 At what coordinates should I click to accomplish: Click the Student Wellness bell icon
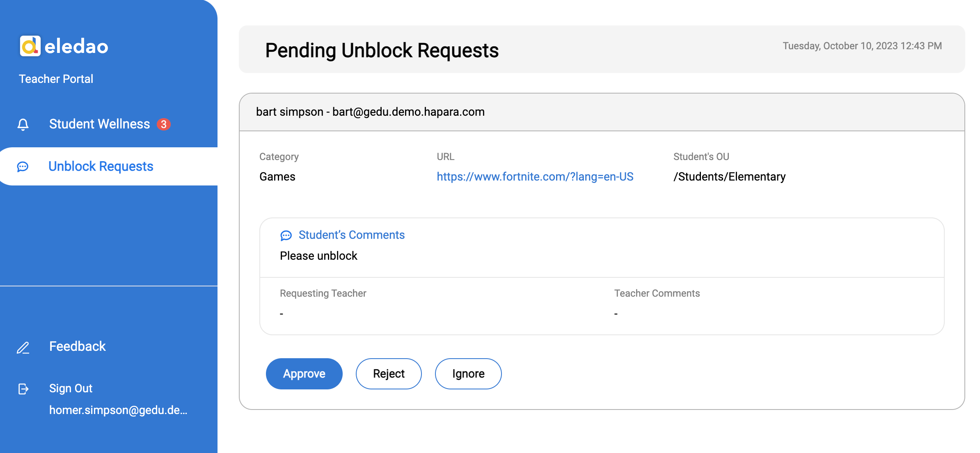[23, 124]
